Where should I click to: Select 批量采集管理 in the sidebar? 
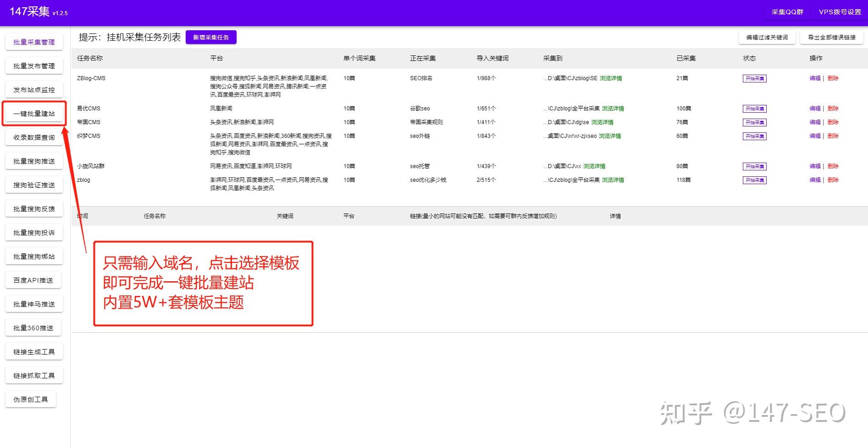point(34,42)
